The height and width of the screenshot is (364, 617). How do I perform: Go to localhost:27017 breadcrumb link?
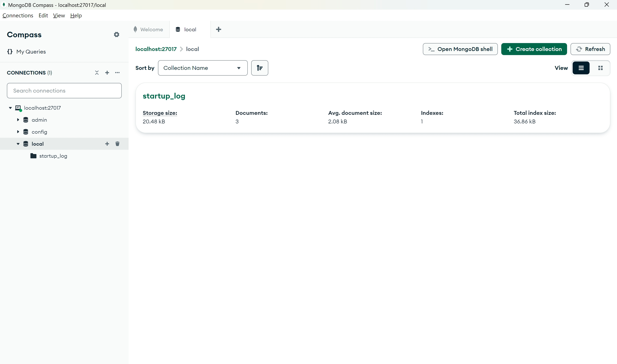tap(156, 49)
